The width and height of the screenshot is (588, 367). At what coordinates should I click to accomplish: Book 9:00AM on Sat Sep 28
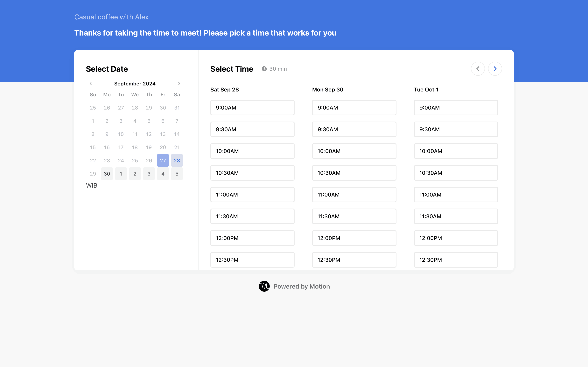click(252, 108)
